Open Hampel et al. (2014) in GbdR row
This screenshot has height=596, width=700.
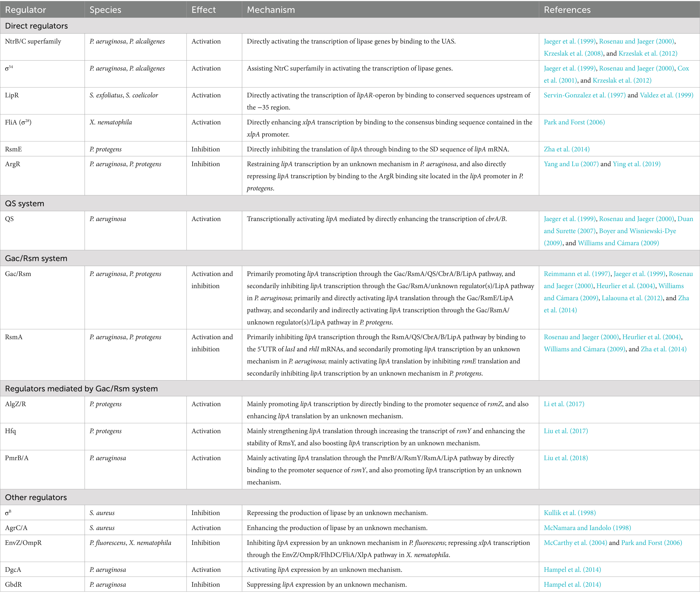coord(572,585)
